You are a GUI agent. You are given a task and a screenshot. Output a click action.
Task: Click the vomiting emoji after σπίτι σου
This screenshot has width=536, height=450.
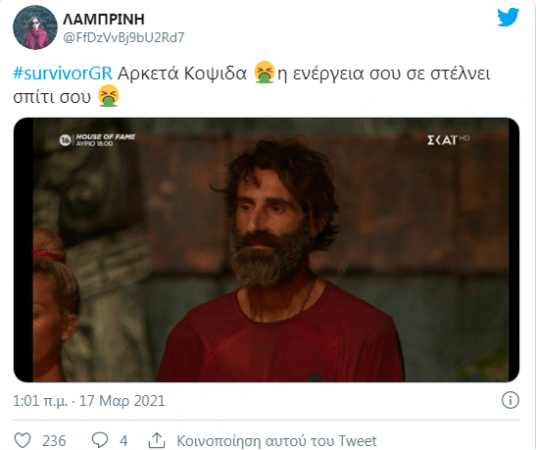tap(108, 95)
